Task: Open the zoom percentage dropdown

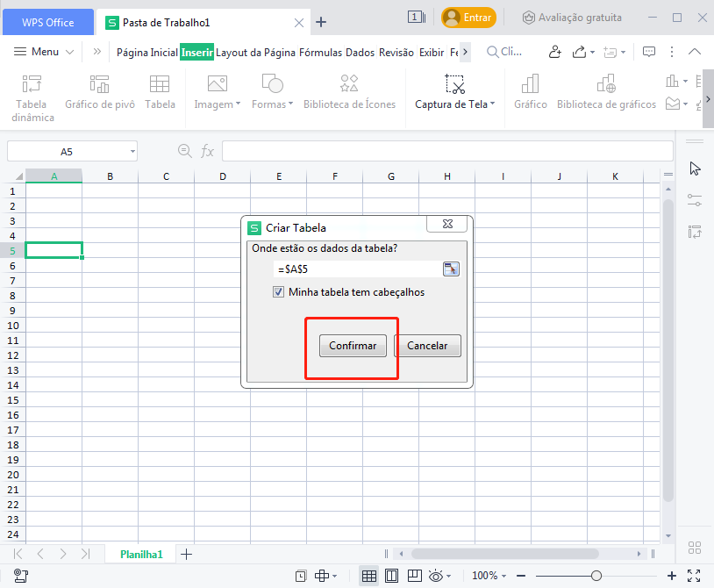Action: (x=488, y=576)
